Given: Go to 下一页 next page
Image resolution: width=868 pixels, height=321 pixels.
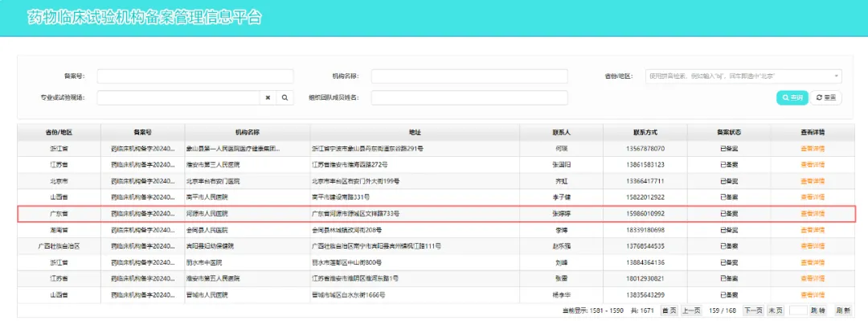Looking at the screenshot, I should (x=753, y=311).
